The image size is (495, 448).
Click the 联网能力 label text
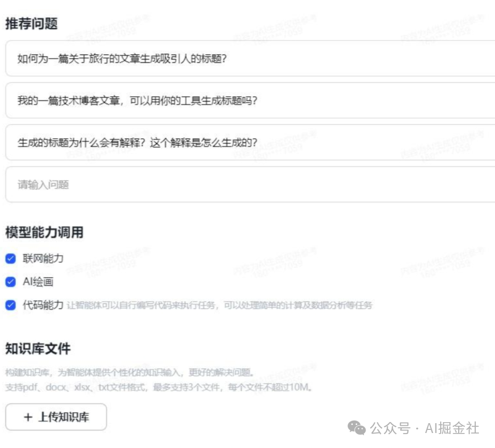coord(43,258)
